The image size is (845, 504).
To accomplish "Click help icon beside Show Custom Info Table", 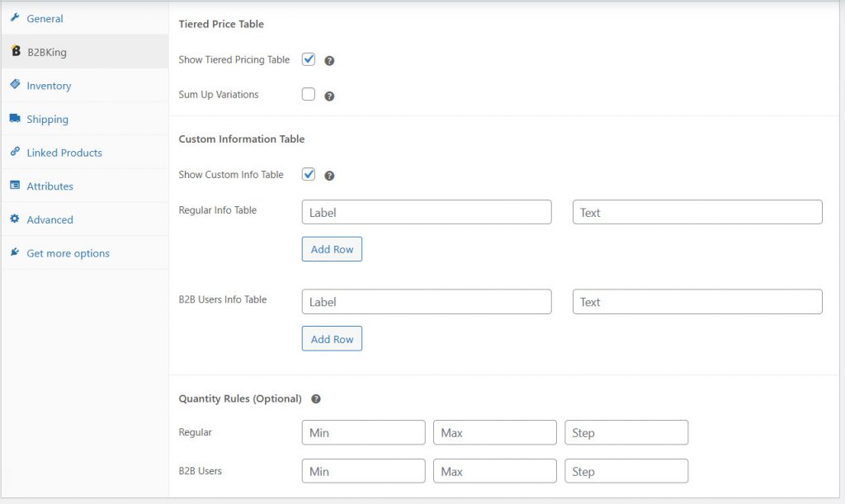I will coord(329,176).
